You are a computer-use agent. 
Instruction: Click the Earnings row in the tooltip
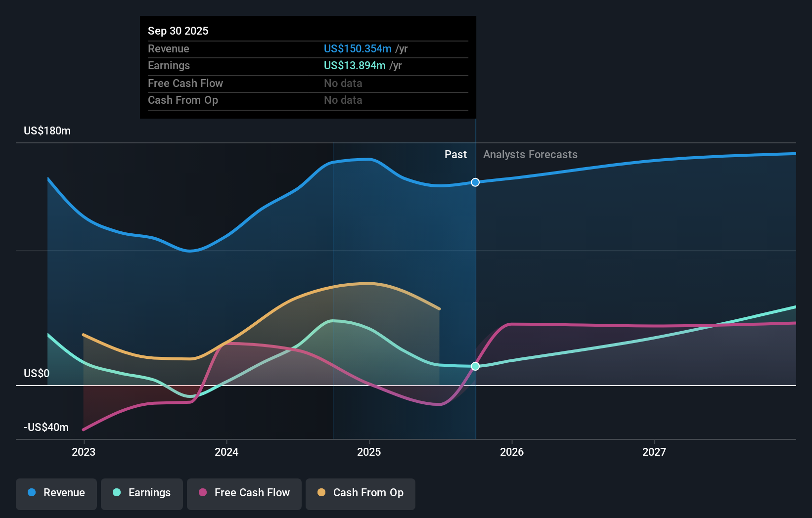pyautogui.click(x=307, y=65)
